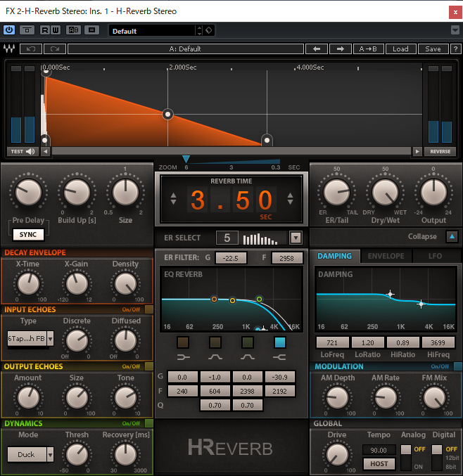Toggle OUTPUT ECHOES On/Off switch
Viewport: 463px width, 476px height.
click(x=149, y=366)
